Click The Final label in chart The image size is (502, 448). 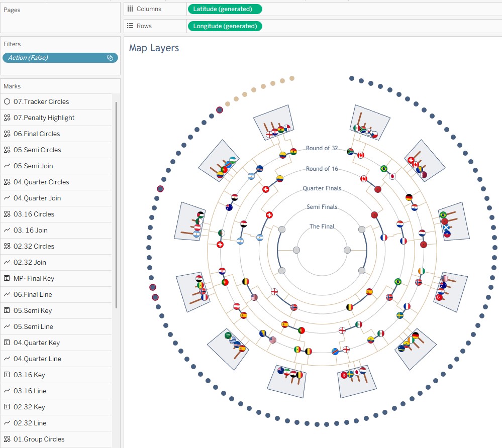point(322,226)
